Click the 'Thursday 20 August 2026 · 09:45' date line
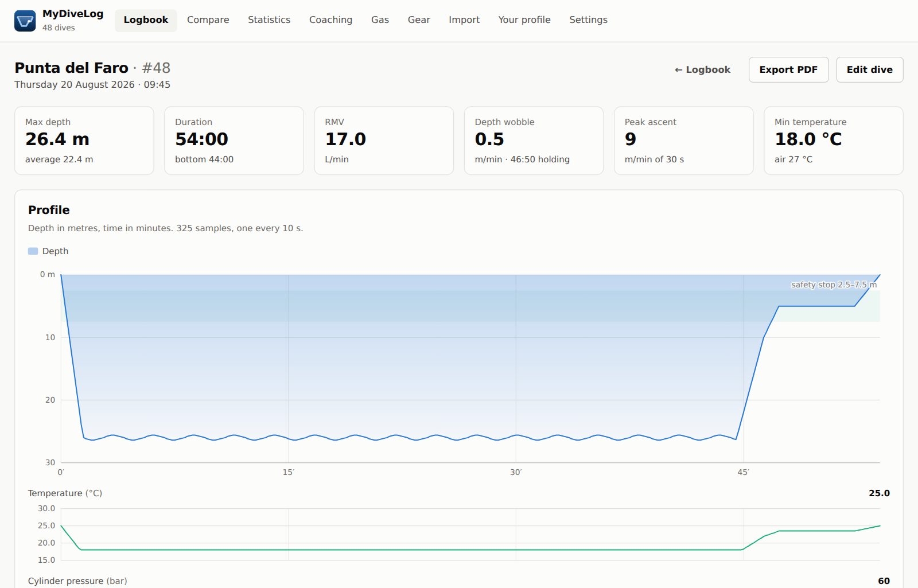Viewport: 918px width, 588px height. click(x=92, y=84)
